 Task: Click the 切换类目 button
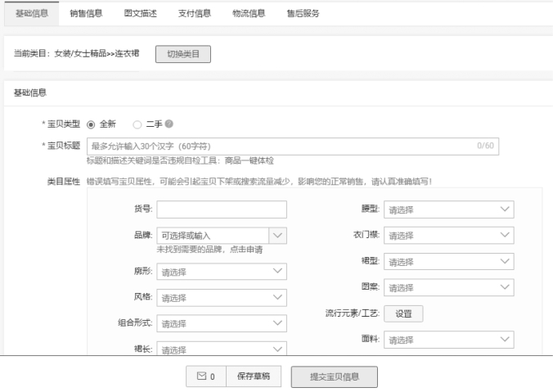(183, 54)
